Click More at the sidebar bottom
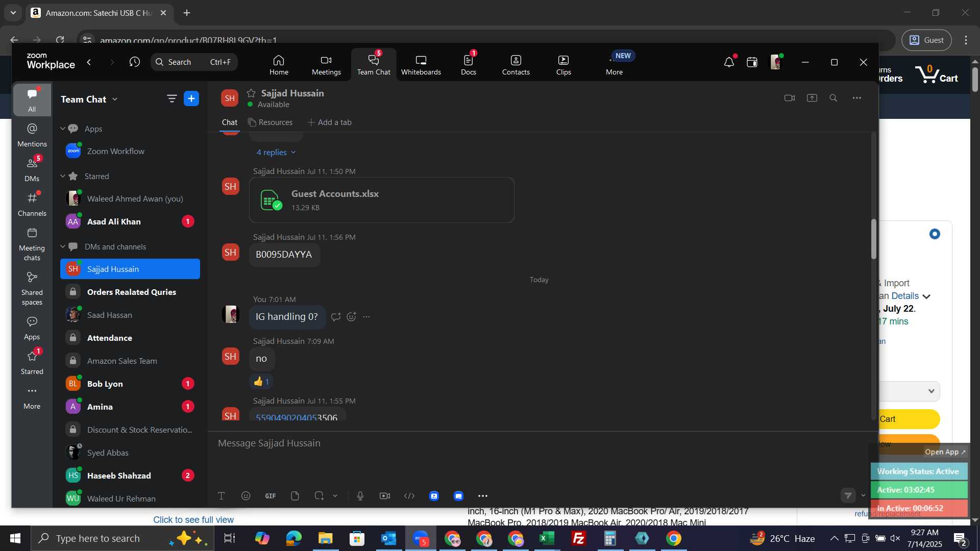This screenshot has width=980, height=551. (32, 397)
